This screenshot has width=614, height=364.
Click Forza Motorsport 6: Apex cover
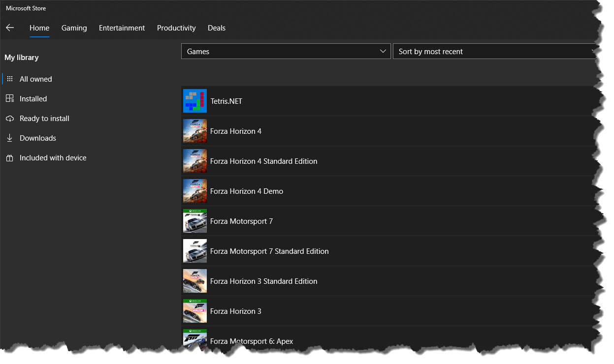[x=195, y=338]
